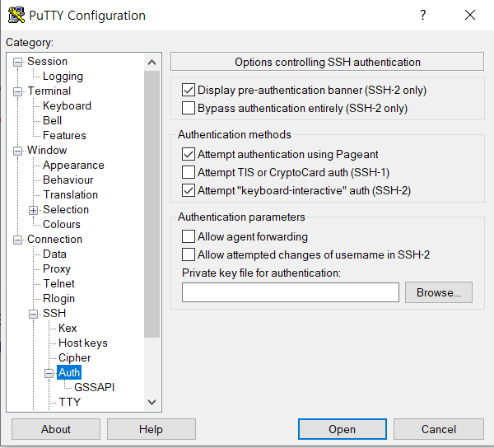Click the Cancel button
Image resolution: width=494 pixels, height=448 pixels.
pos(439,429)
